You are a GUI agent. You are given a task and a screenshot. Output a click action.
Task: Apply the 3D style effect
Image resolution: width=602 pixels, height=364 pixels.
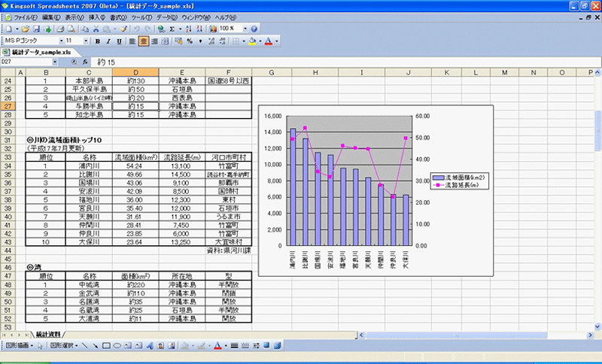[277, 346]
